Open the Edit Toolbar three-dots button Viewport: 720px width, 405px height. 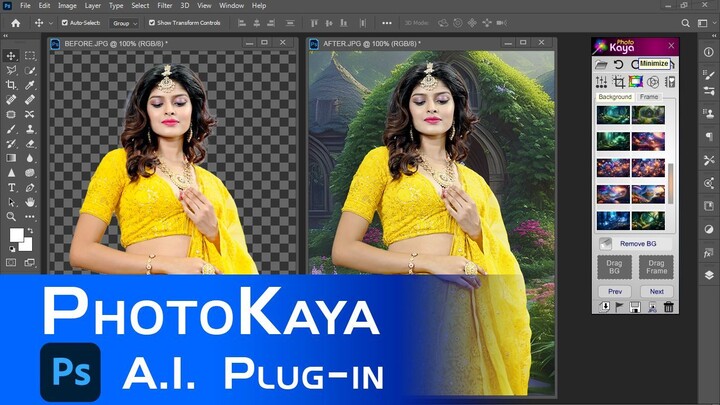pos(30,217)
